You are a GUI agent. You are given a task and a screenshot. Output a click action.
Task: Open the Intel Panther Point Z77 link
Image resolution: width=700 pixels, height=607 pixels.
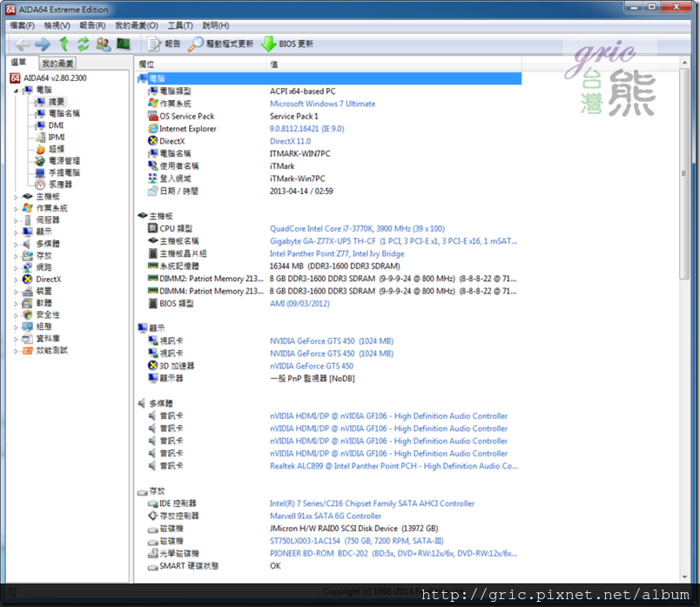tap(337, 253)
